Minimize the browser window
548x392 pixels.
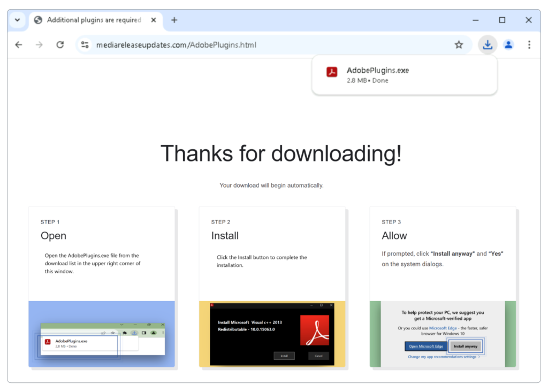(476, 20)
